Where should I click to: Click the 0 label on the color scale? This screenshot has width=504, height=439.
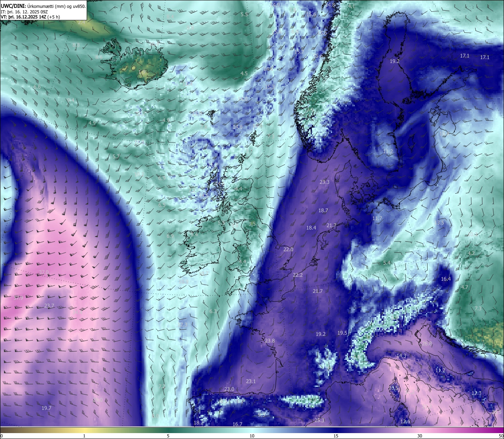[2, 436]
